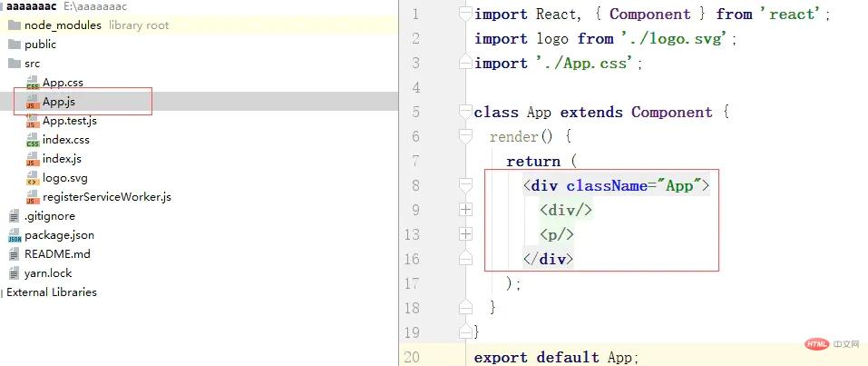This screenshot has width=868, height=366.
Task: Click the App.test.js file icon
Action: pyautogui.click(x=33, y=121)
